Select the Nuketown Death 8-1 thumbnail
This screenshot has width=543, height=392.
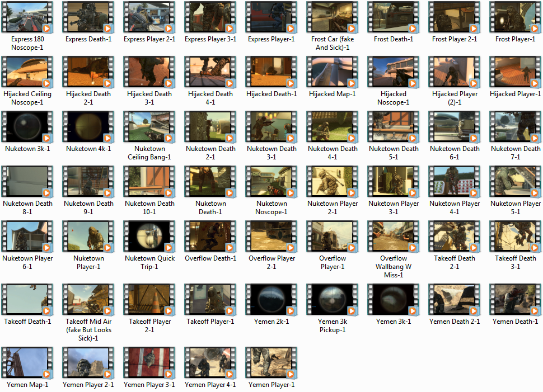click(x=27, y=181)
